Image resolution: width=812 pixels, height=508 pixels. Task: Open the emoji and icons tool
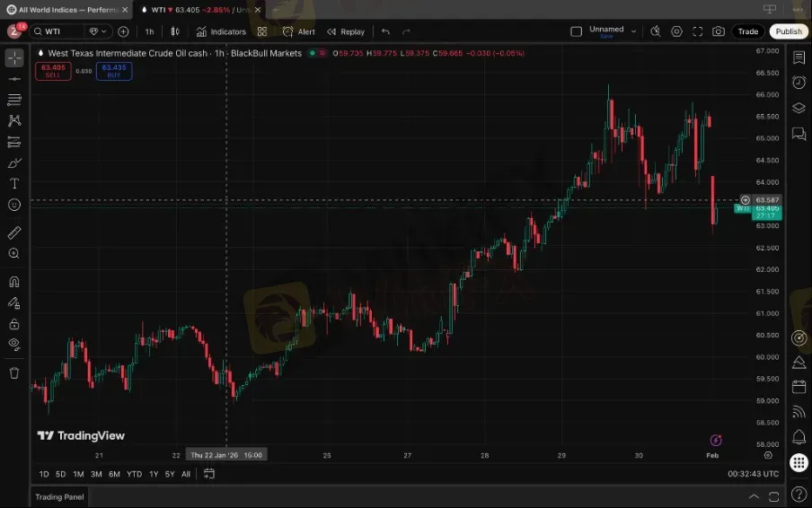click(14, 205)
